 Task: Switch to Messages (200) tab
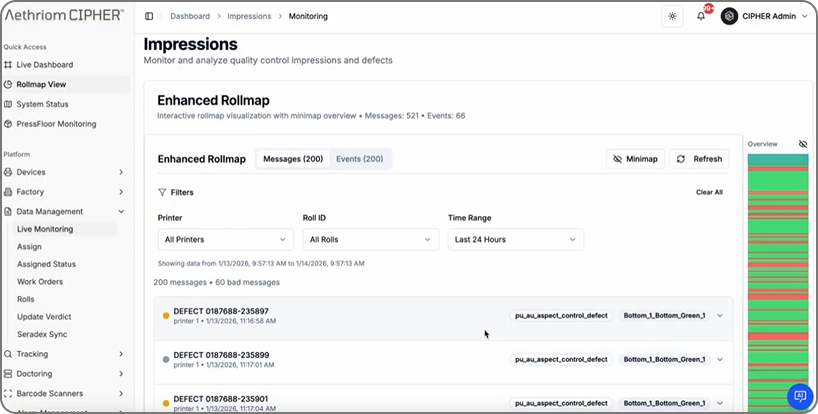tap(293, 159)
